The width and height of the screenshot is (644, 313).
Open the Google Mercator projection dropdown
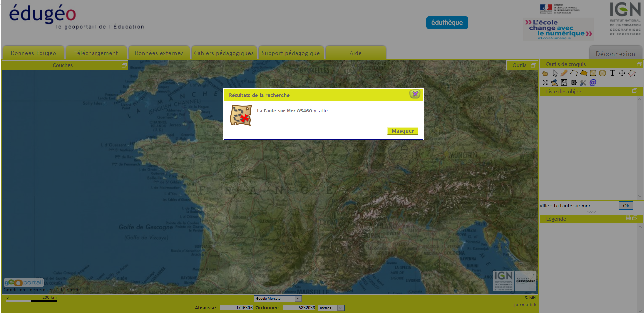point(278,299)
